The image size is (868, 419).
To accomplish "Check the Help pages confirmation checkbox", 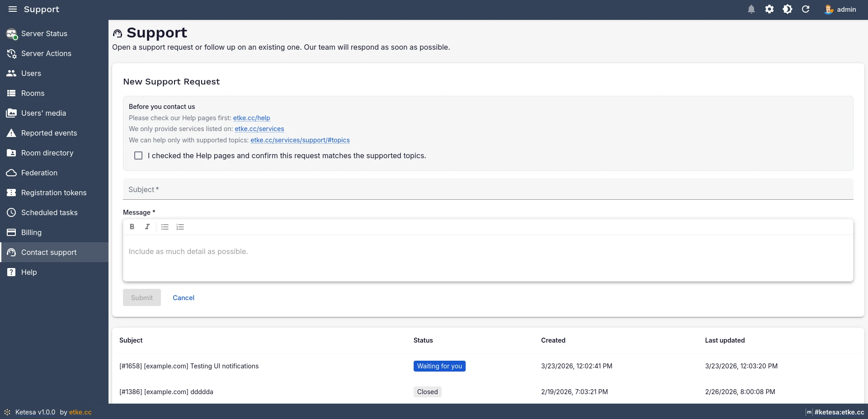I will pyautogui.click(x=138, y=155).
